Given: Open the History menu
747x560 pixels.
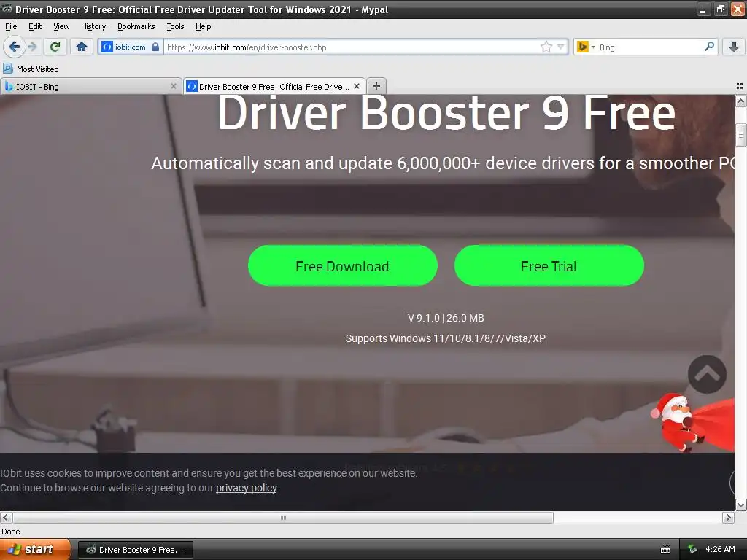Looking at the screenshot, I should click(93, 26).
